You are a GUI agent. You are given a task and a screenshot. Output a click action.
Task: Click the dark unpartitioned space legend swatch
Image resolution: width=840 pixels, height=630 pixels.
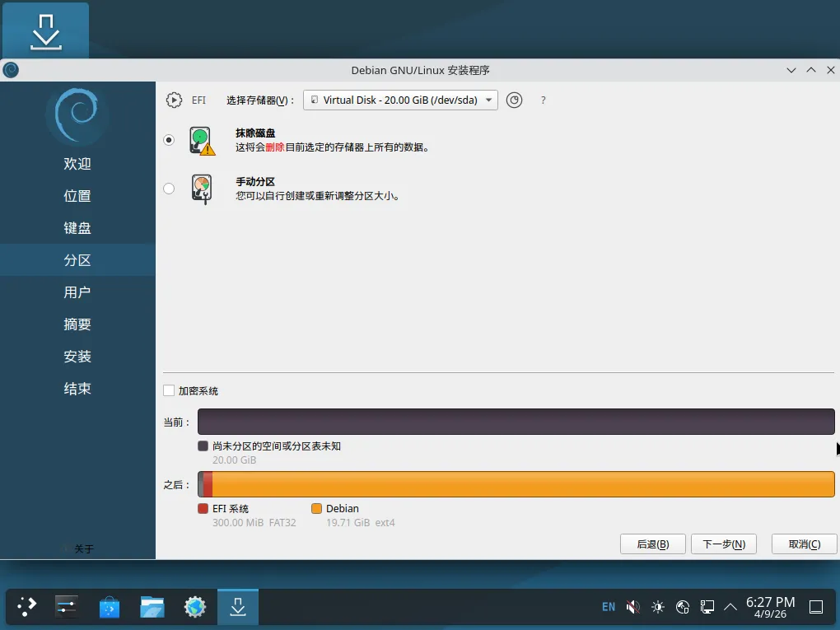point(203,446)
